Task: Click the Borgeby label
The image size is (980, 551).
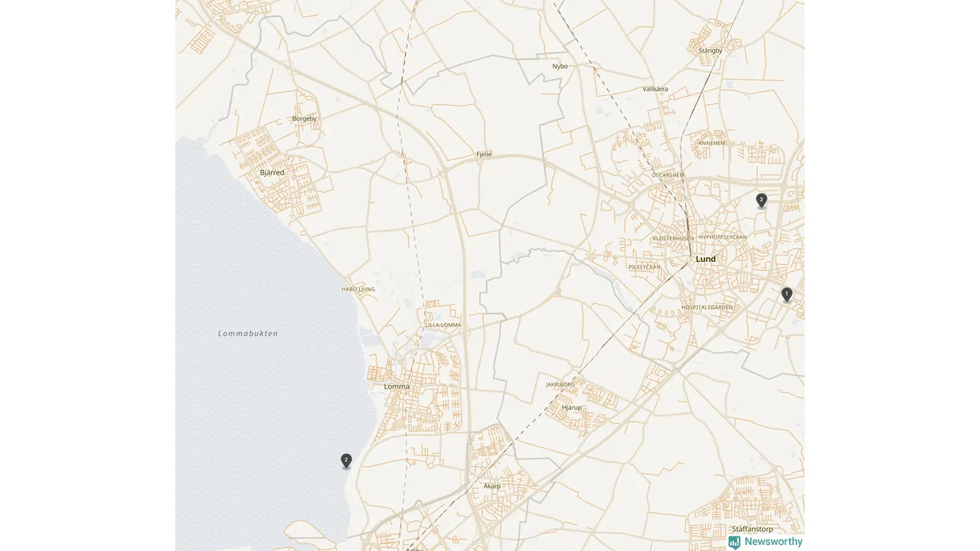Action: [305, 119]
